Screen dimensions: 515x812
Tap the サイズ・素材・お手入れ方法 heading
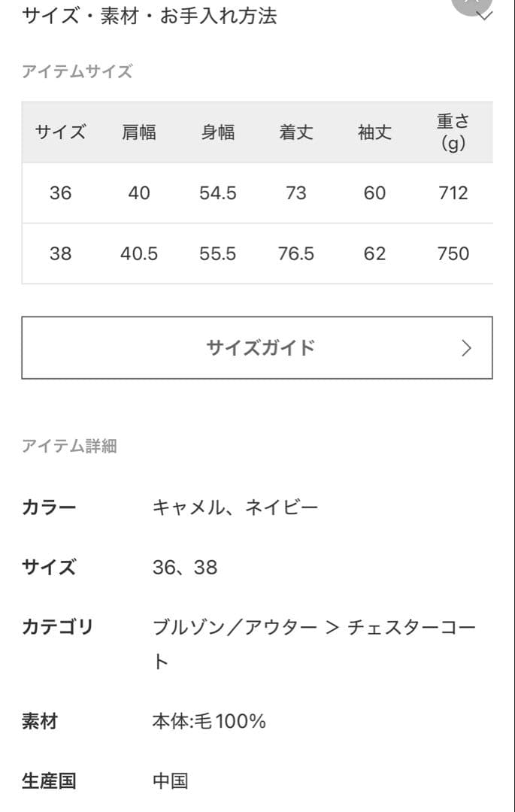pyautogui.click(x=150, y=16)
